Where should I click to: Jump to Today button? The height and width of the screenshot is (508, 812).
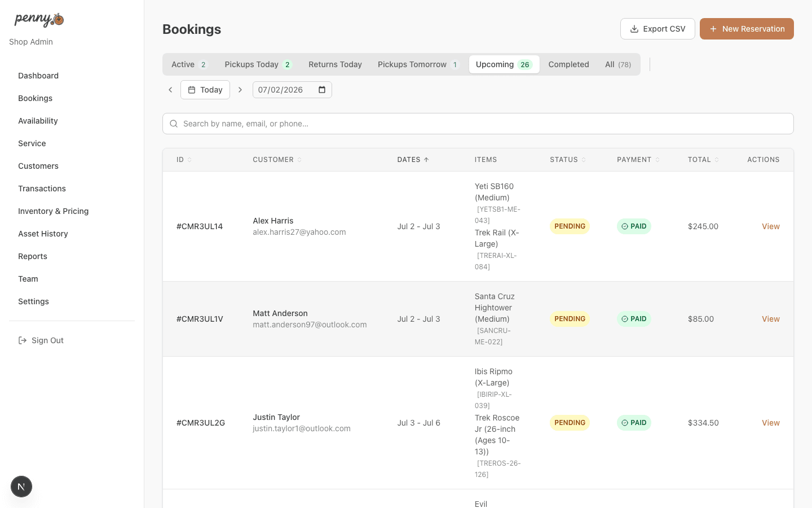(x=205, y=90)
